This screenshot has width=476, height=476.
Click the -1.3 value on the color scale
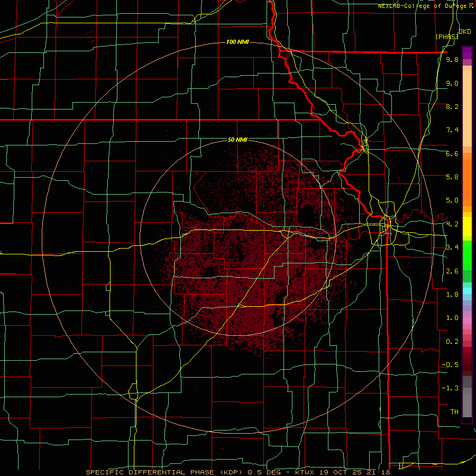(x=450, y=388)
